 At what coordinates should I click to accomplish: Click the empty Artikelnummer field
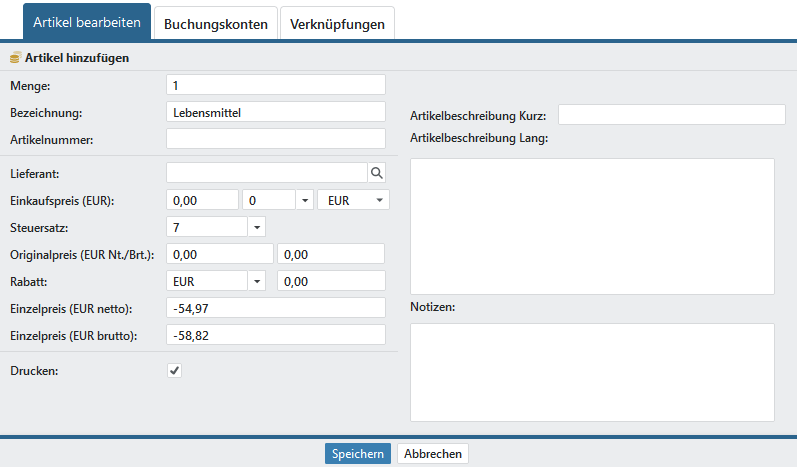point(275,139)
